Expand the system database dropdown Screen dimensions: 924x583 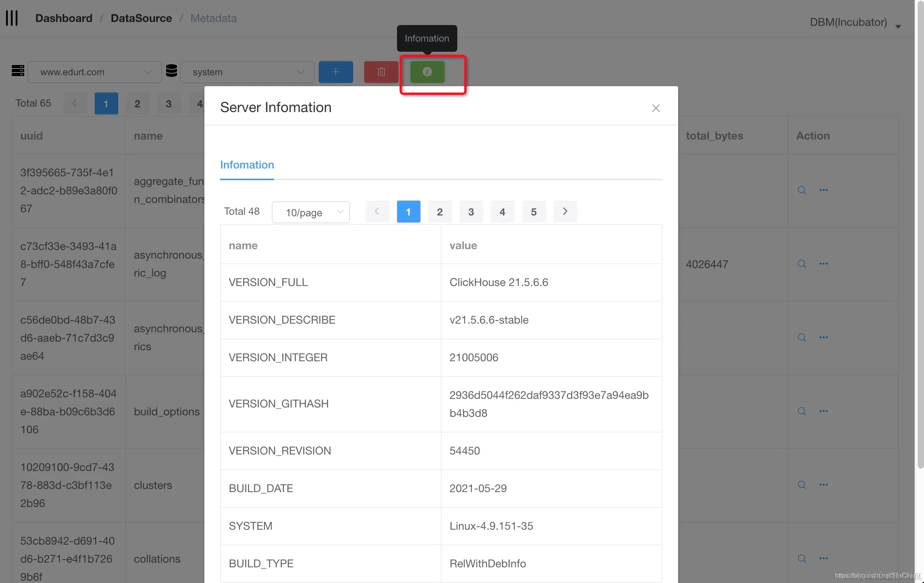247,72
